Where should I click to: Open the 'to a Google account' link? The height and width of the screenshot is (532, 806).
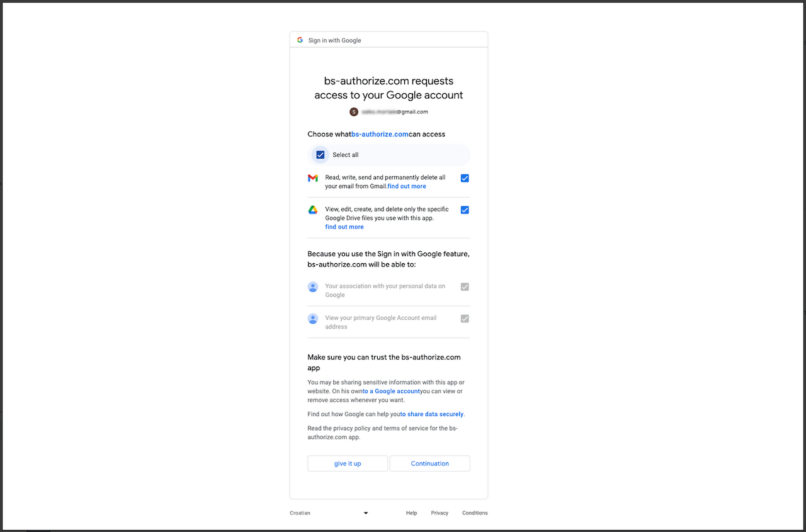click(x=391, y=391)
